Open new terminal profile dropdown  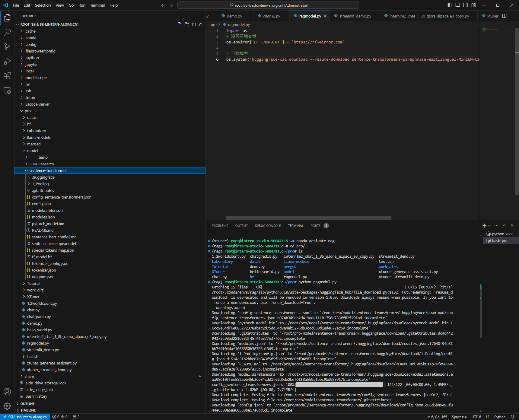click(489, 226)
